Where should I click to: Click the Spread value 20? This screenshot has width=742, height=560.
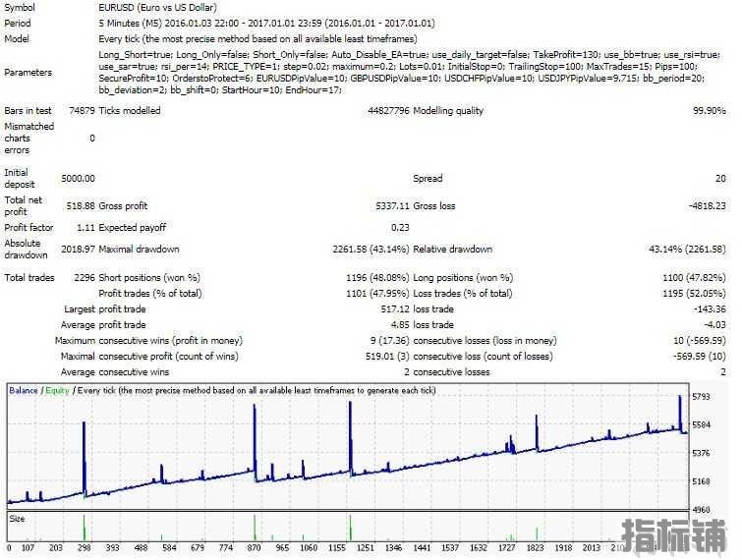pos(719,179)
